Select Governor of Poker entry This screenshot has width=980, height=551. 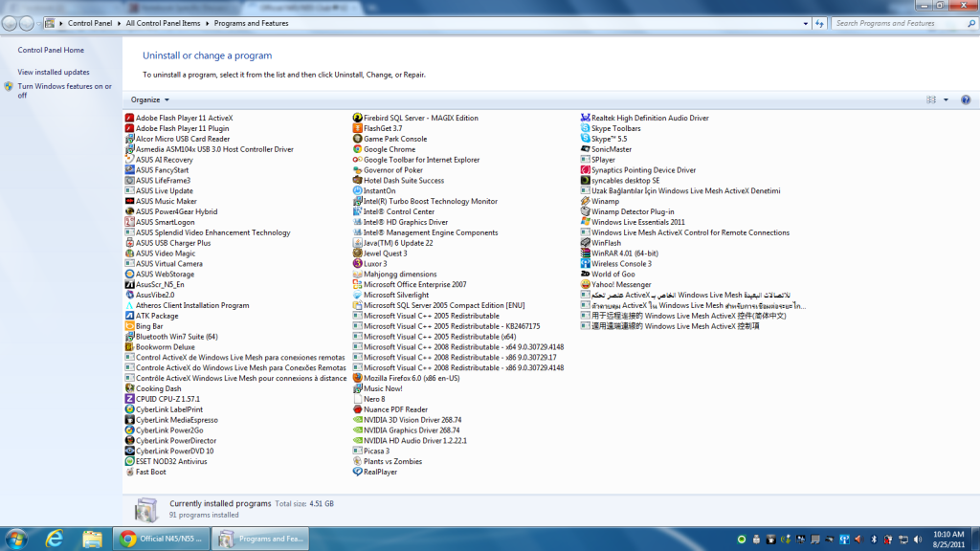(389, 170)
